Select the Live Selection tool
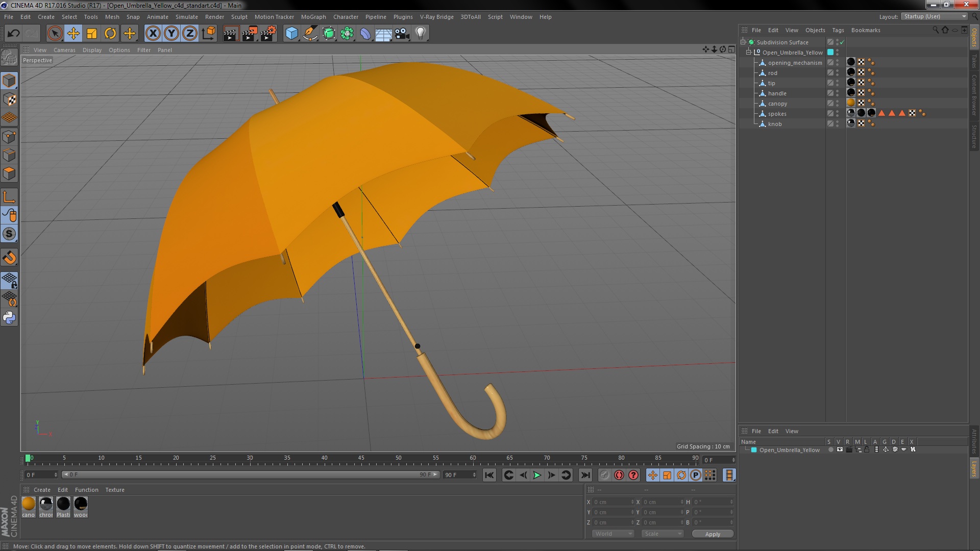 [55, 34]
